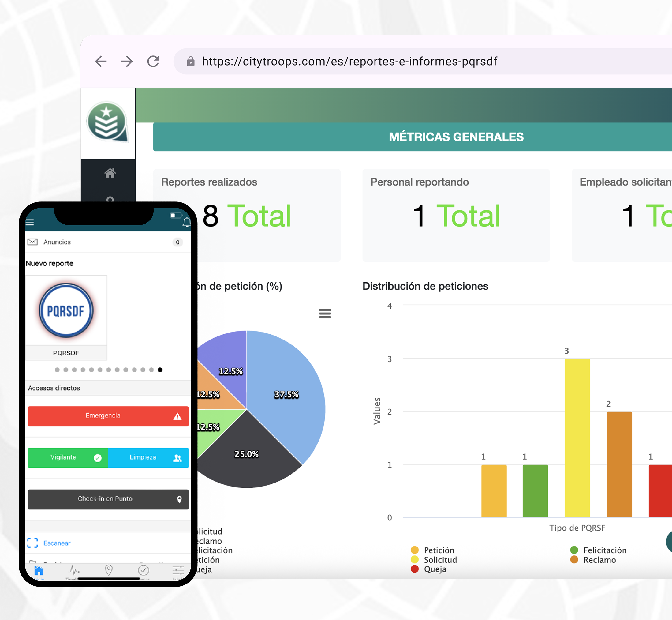Toggle Felicitación legend in bar chart
Screen dimensions: 672x620
598,550
